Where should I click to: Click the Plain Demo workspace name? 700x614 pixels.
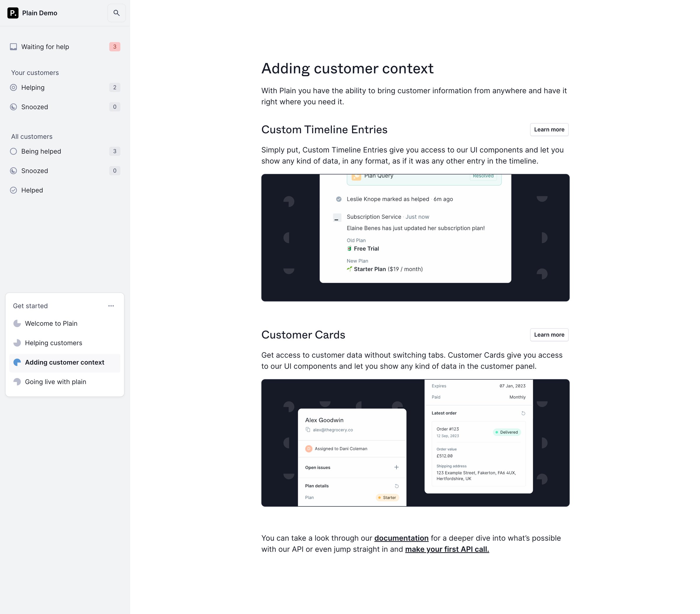40,13
